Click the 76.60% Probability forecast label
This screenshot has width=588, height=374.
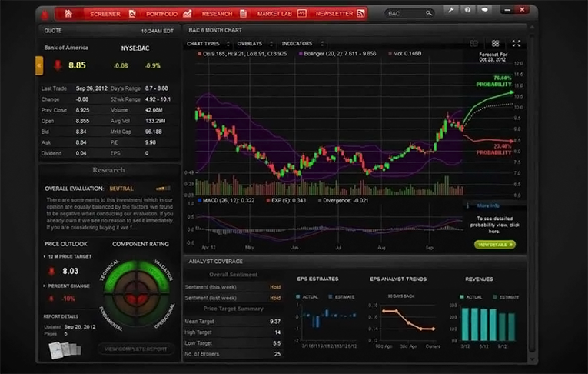(494, 81)
